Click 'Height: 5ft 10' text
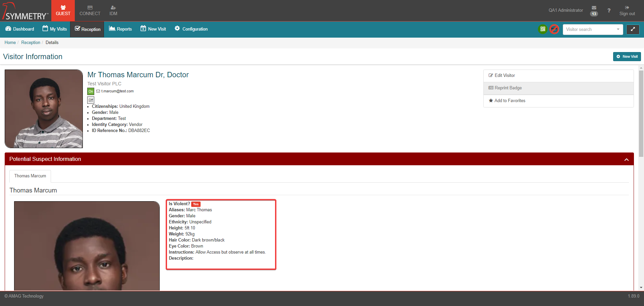Screen dimensions: 644x306 coord(182,228)
